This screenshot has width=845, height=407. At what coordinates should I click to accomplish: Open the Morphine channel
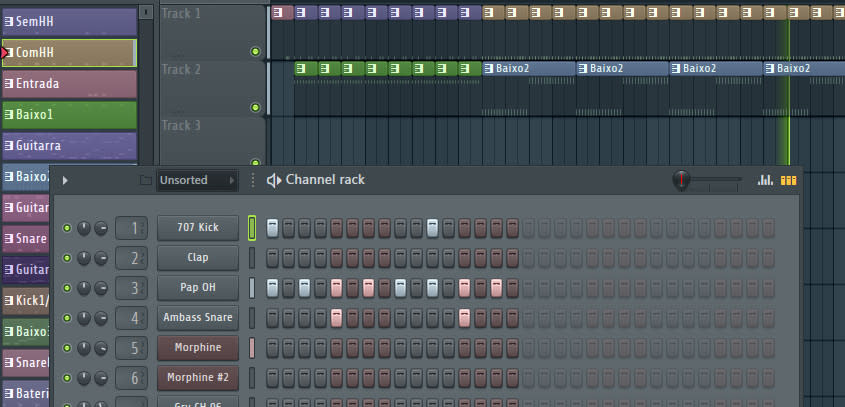pyautogui.click(x=198, y=348)
